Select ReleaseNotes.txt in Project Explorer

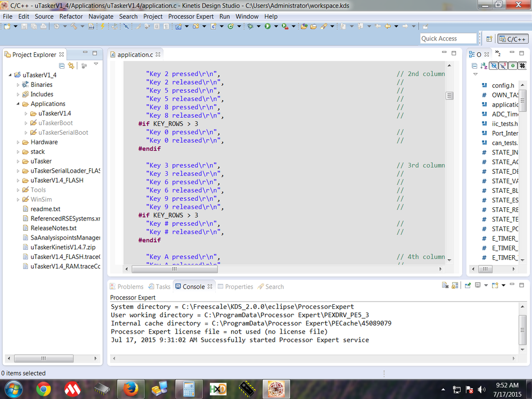pos(54,228)
